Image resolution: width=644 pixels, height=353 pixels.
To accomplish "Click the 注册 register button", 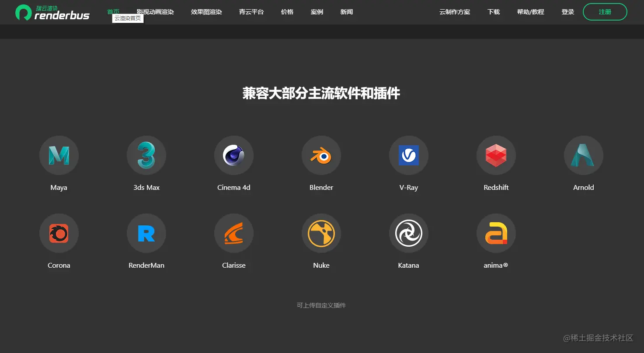I will click(605, 12).
